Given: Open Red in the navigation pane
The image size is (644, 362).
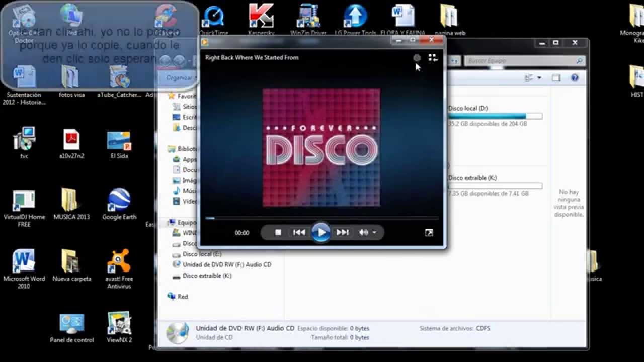Looking at the screenshot, I should coord(178,297).
